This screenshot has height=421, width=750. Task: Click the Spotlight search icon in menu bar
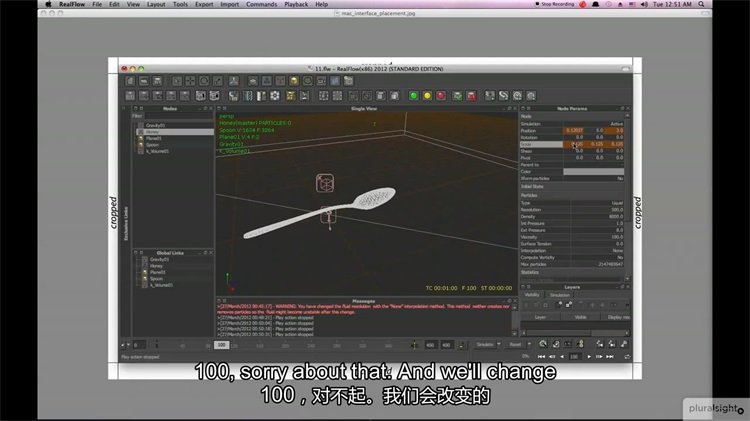(x=701, y=4)
